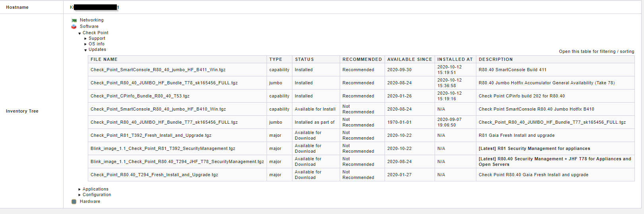
Task: Click R80.40_T294_Fresh_Install_and_Upgrade.tgz file name
Action: (154, 175)
